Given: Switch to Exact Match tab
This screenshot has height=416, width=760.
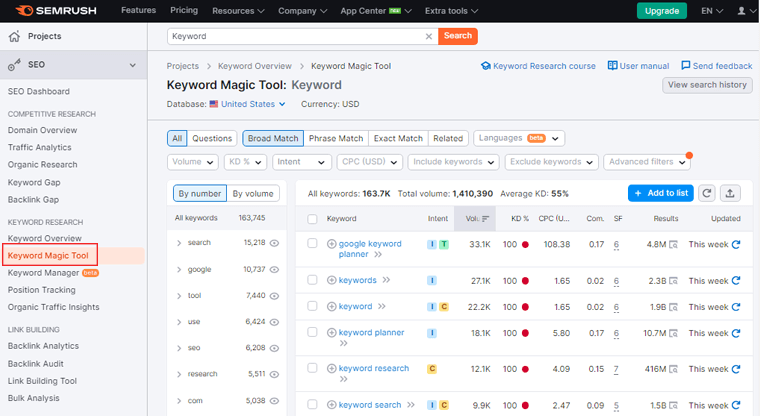Looking at the screenshot, I should [x=398, y=138].
